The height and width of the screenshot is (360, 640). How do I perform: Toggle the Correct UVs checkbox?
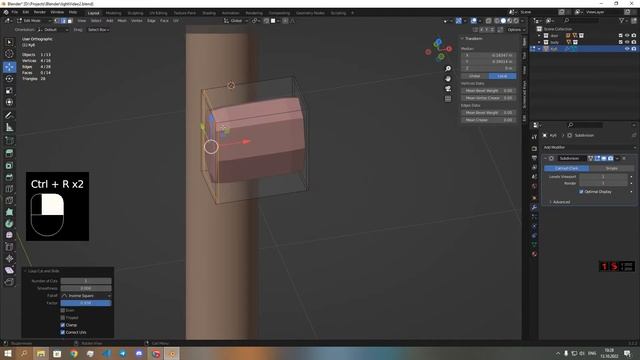[x=63, y=332]
